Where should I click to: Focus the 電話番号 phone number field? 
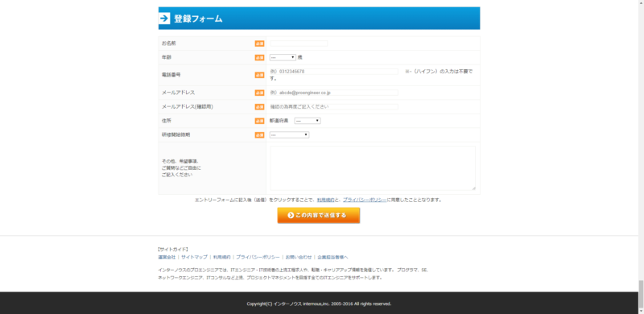pos(334,72)
